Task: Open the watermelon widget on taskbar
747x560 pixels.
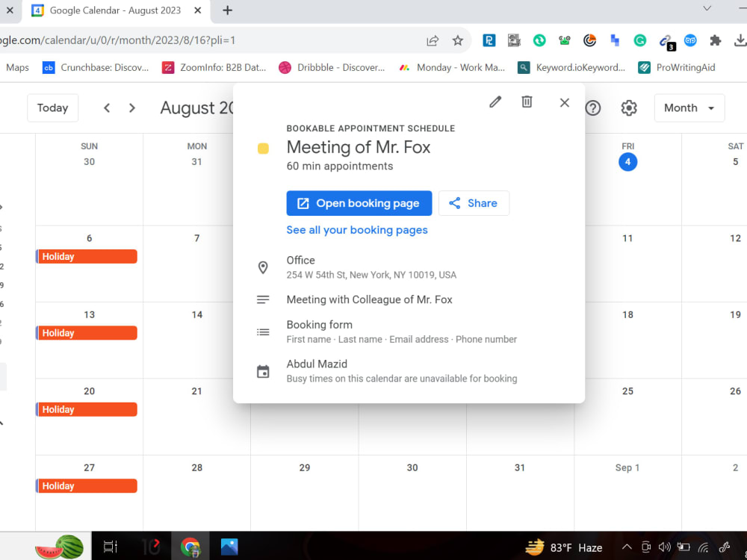Action: click(60, 547)
